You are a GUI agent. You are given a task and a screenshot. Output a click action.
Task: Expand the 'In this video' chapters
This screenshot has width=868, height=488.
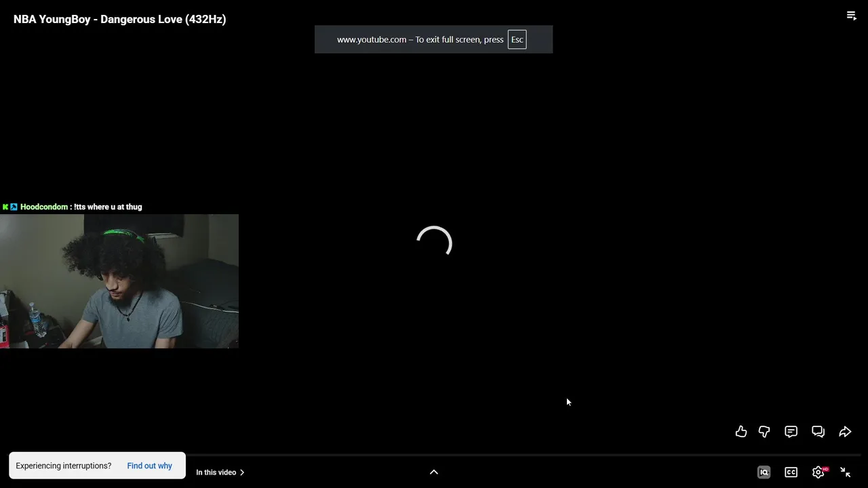(x=220, y=472)
